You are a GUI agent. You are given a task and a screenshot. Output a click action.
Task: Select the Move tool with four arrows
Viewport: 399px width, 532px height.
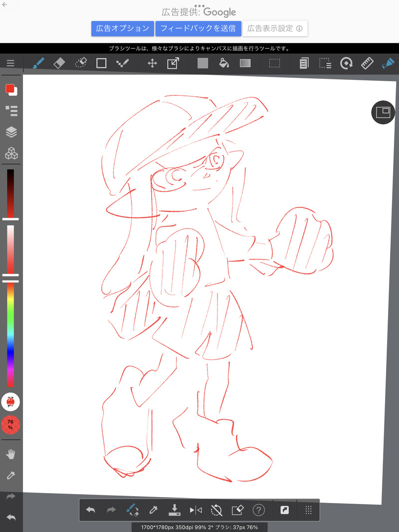pyautogui.click(x=152, y=63)
